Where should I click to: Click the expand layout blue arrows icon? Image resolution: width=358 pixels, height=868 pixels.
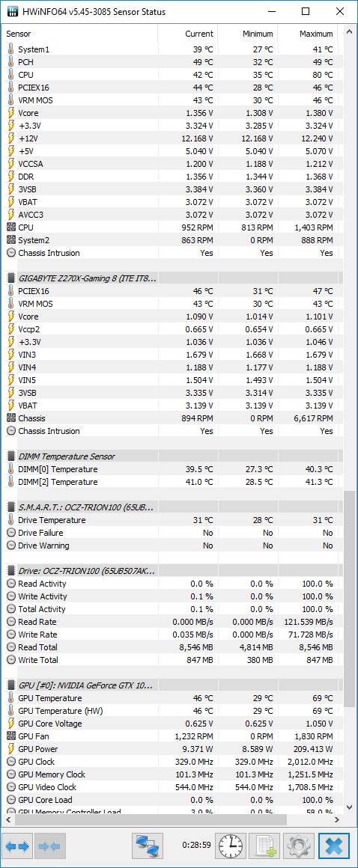pos(17,846)
